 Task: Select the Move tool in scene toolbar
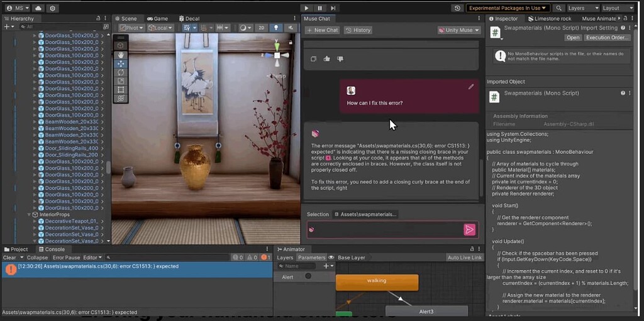[x=121, y=63]
